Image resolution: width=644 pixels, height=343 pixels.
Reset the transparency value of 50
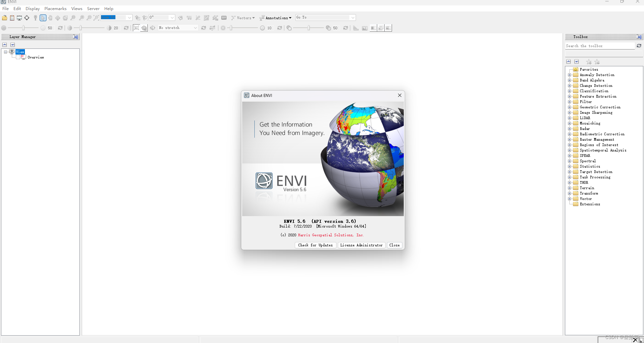[x=346, y=28]
